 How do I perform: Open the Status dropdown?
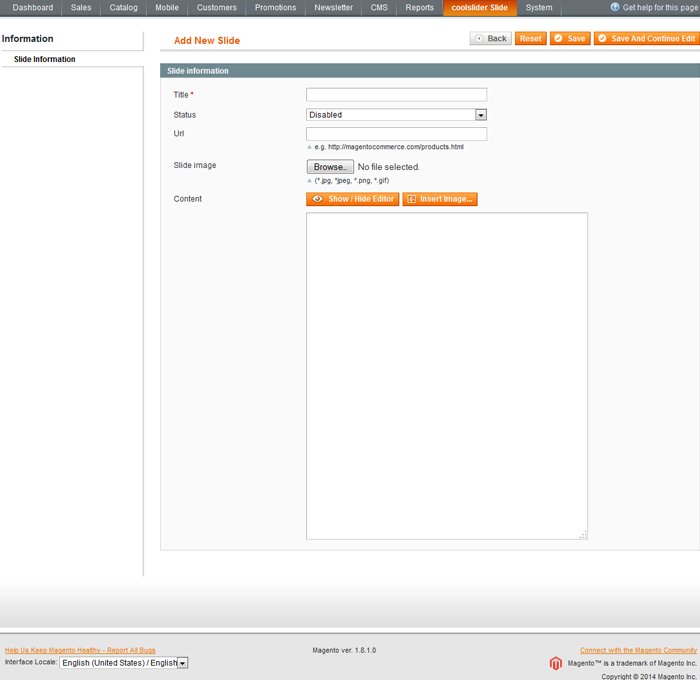[396, 115]
